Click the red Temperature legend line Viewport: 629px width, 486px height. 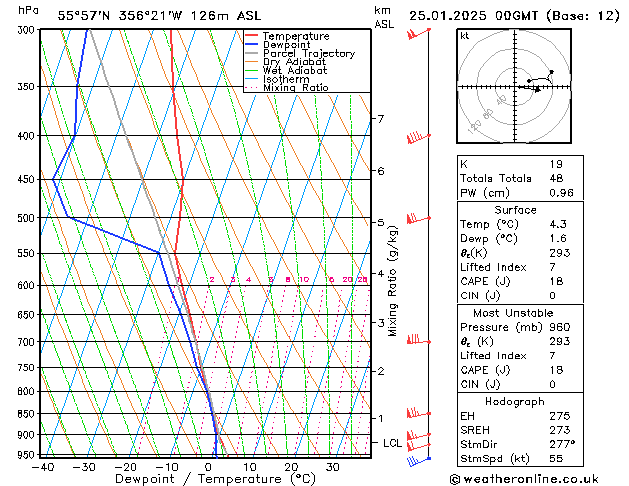(x=251, y=36)
